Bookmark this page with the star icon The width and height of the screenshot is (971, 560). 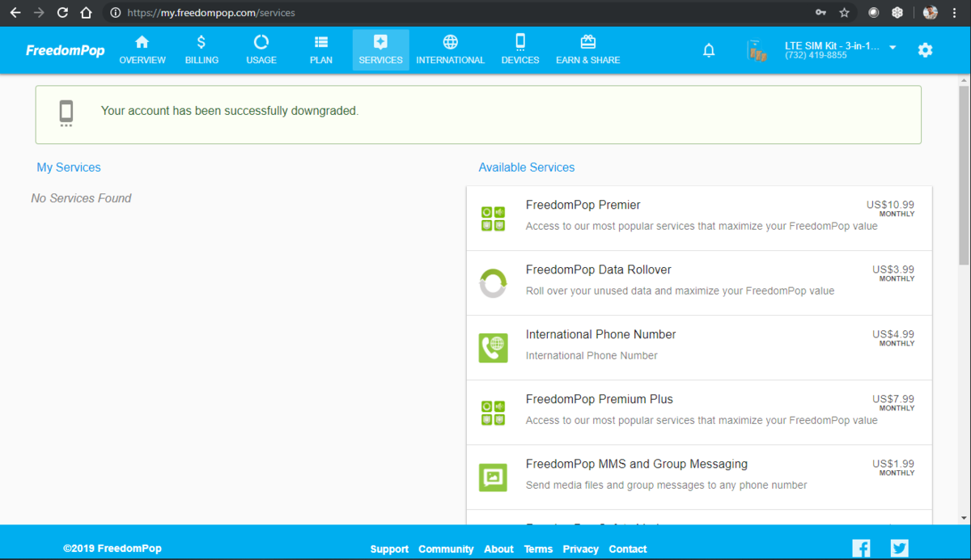coord(844,13)
